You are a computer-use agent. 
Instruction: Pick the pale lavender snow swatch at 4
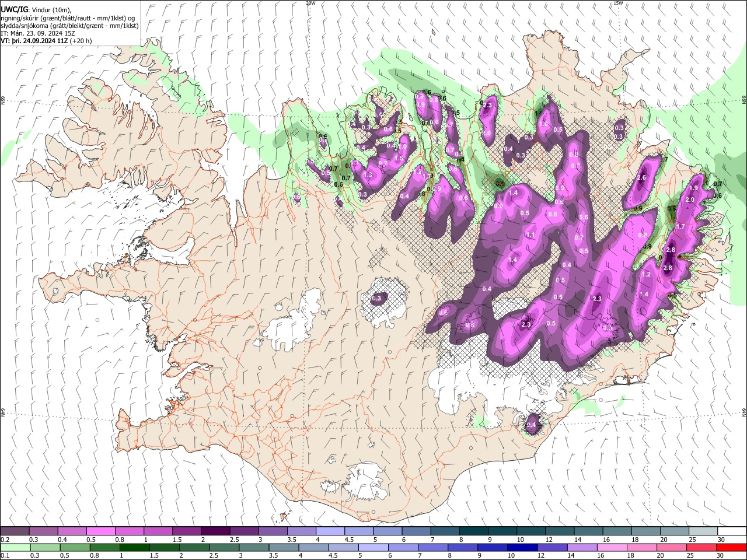coord(329,531)
